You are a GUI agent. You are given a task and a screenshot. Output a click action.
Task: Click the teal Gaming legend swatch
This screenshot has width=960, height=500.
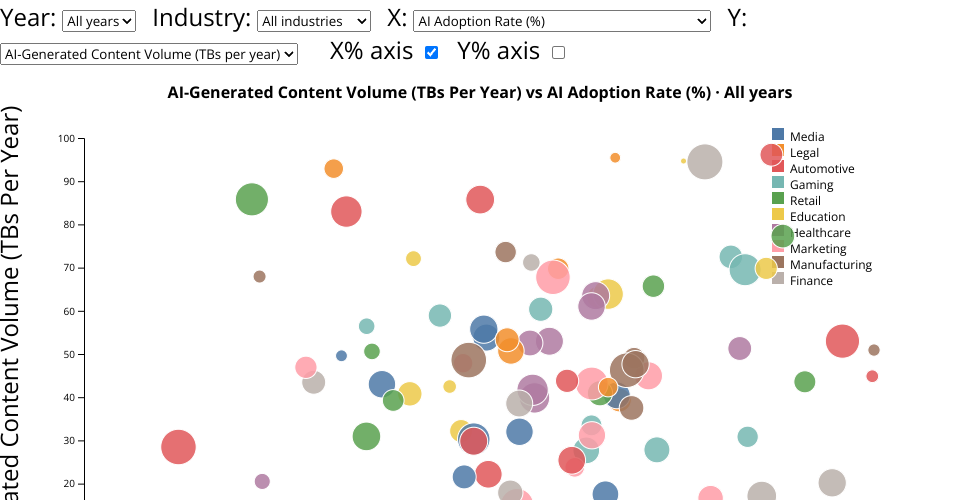[x=778, y=183]
